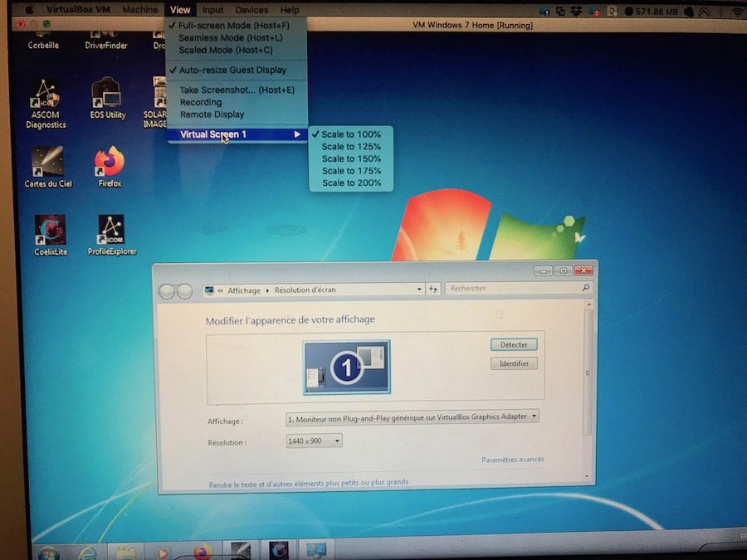Select the DriverFinder desktop shortcut

(x=105, y=41)
